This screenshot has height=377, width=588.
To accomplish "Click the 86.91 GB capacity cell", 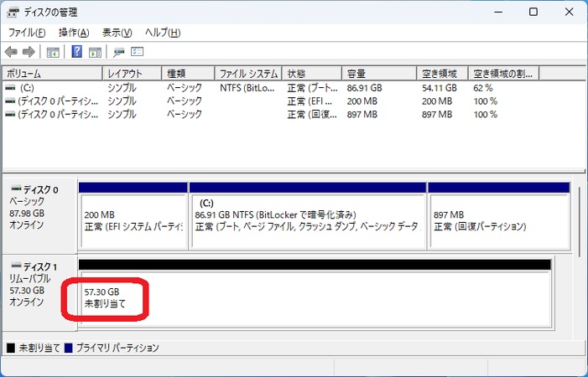I will point(364,88).
